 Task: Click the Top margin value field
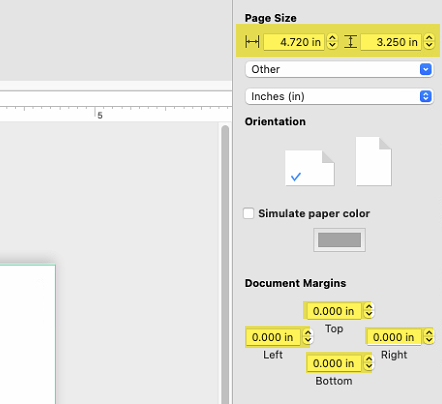pos(334,311)
